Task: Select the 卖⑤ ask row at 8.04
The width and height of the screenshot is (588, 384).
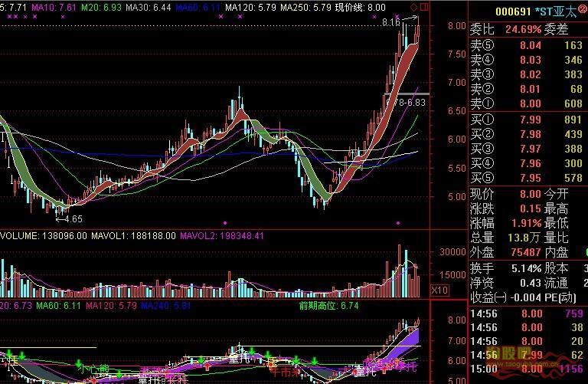Action: coord(527,45)
